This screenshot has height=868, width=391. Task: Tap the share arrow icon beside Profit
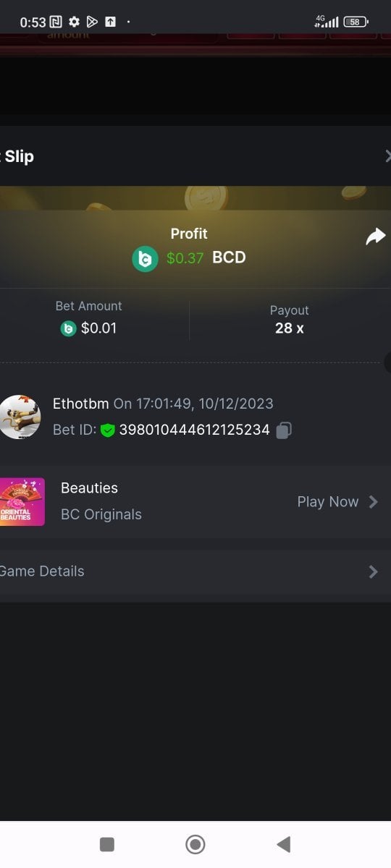(376, 237)
